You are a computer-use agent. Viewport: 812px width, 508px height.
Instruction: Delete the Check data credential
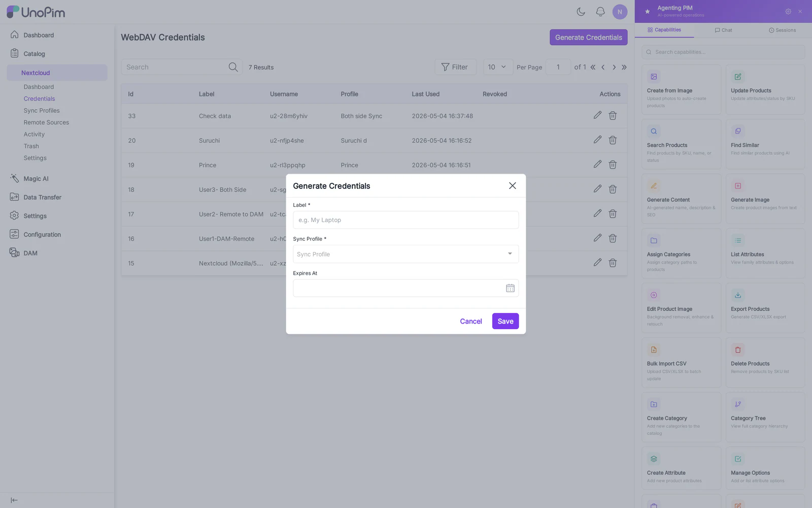click(613, 115)
